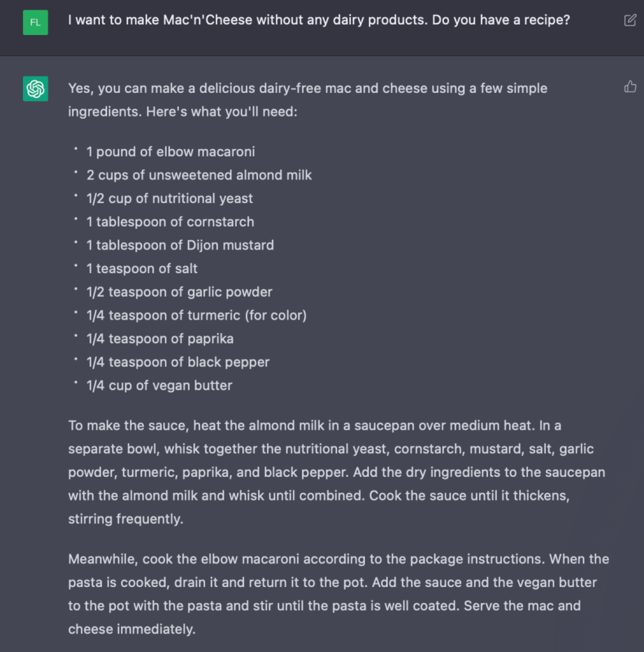Click the black pepper list item
This screenshot has height=652, width=644.
click(x=178, y=362)
